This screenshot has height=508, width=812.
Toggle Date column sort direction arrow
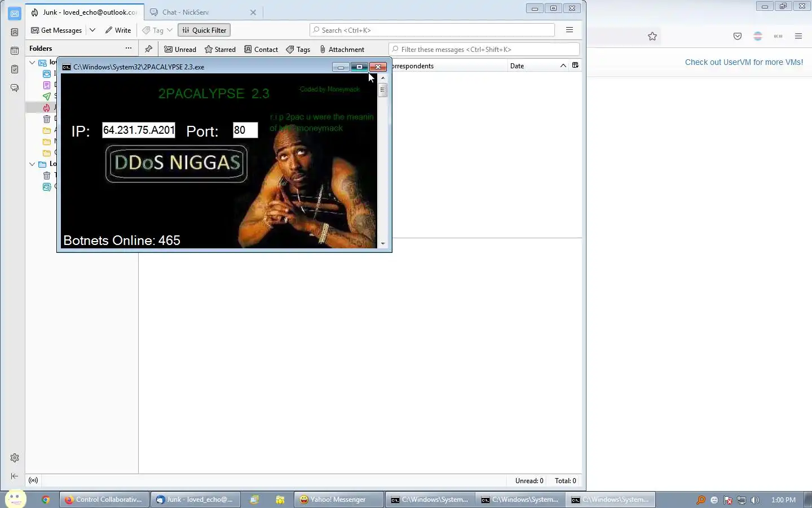563,66
